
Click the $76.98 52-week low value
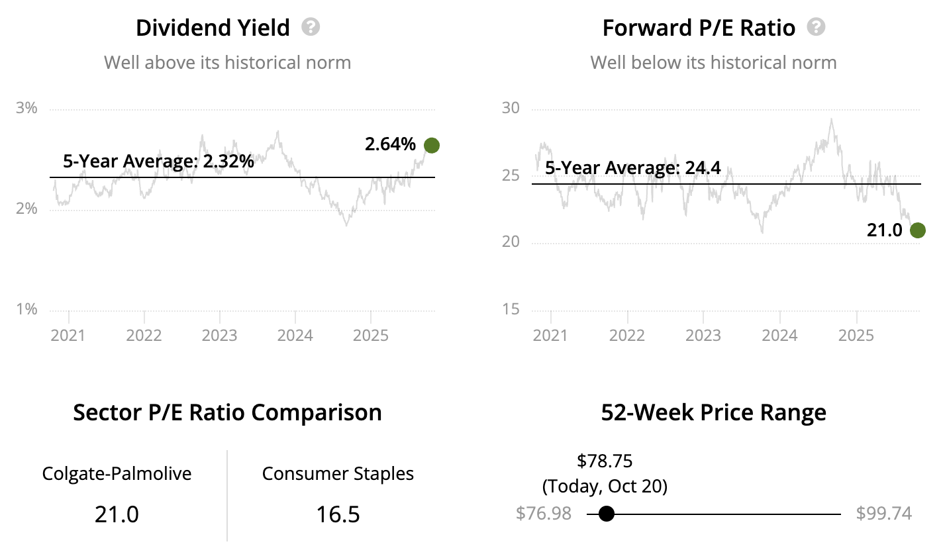click(x=544, y=514)
